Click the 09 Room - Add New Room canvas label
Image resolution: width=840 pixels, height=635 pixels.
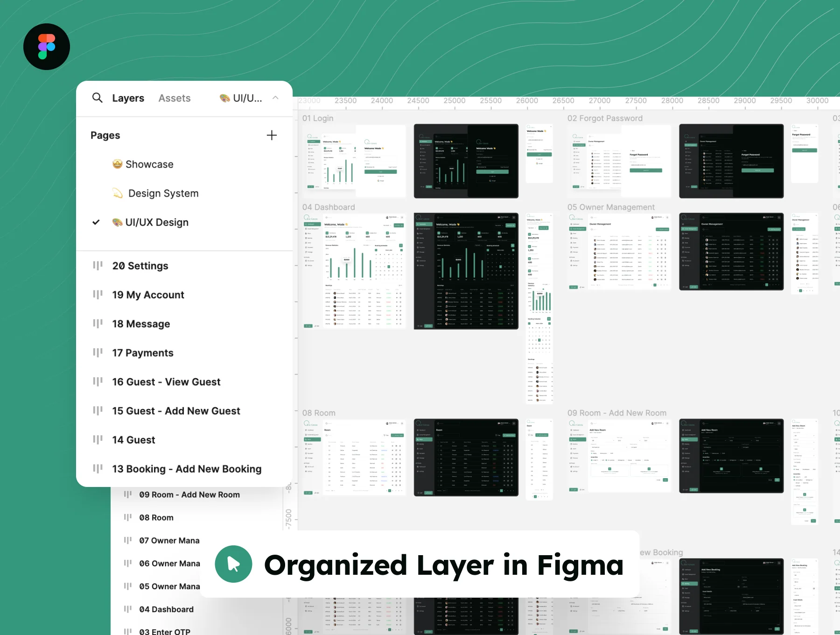pyautogui.click(x=617, y=413)
